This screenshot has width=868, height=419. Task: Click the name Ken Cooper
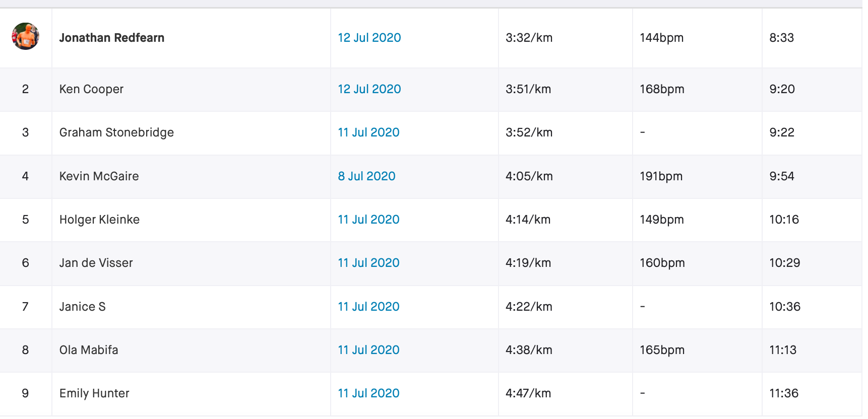(91, 89)
